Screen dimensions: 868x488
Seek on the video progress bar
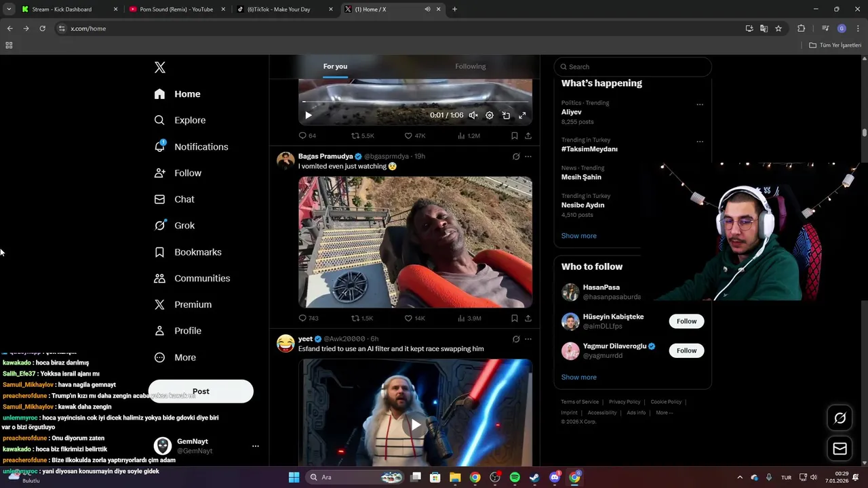click(415, 102)
